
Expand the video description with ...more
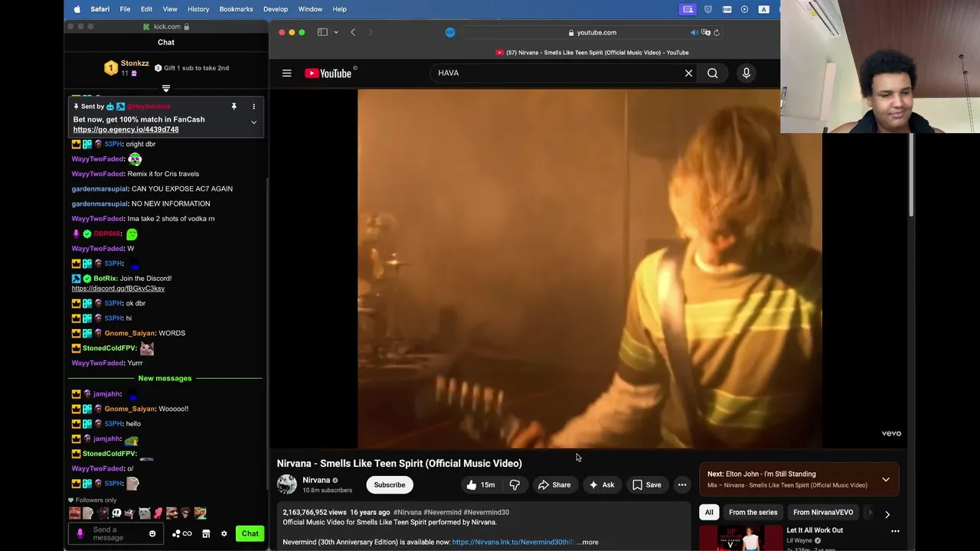point(587,542)
